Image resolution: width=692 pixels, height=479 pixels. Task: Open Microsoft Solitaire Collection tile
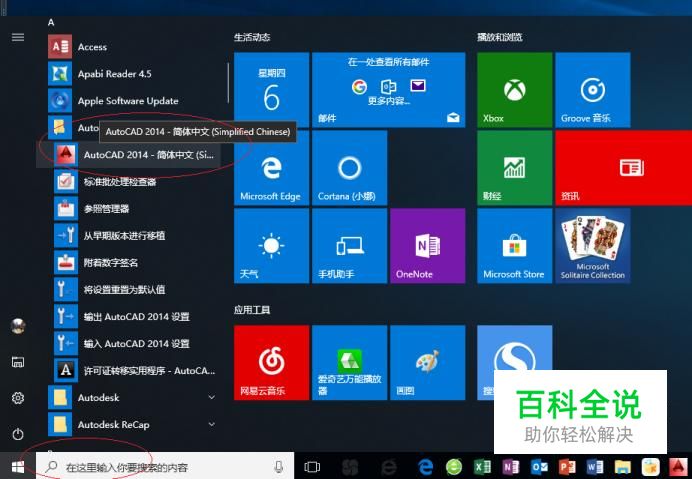[593, 246]
